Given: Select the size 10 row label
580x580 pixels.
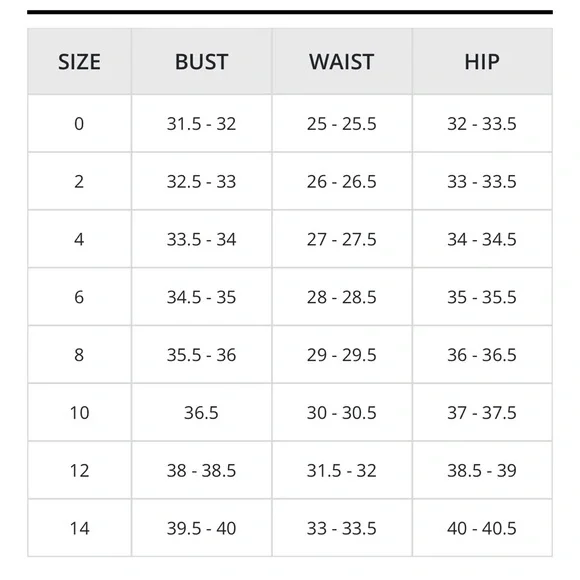Looking at the screenshot, I should click(79, 412).
